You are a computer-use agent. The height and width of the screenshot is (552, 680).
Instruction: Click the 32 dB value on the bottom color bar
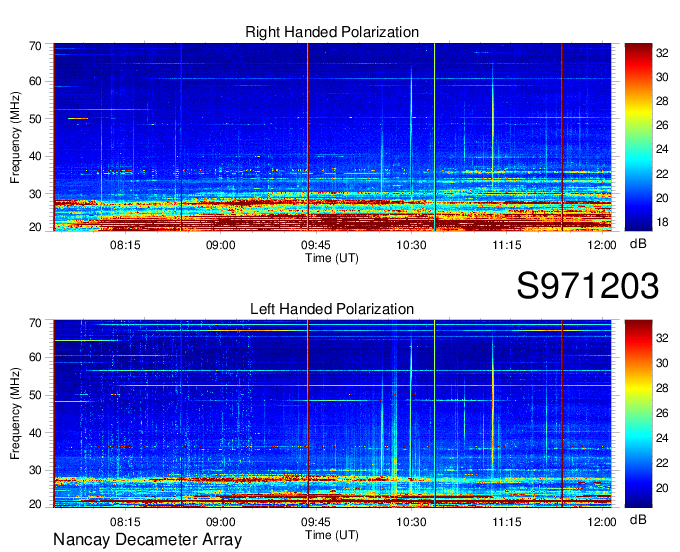[662, 338]
